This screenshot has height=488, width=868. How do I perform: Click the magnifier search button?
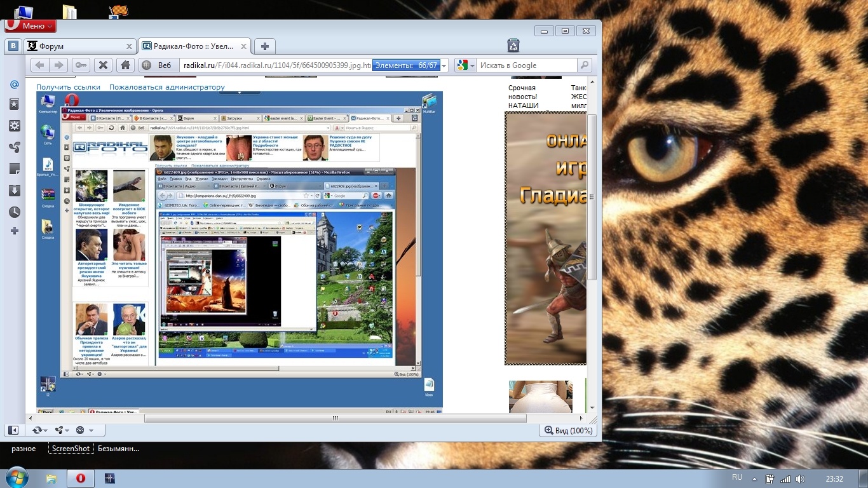tap(585, 65)
